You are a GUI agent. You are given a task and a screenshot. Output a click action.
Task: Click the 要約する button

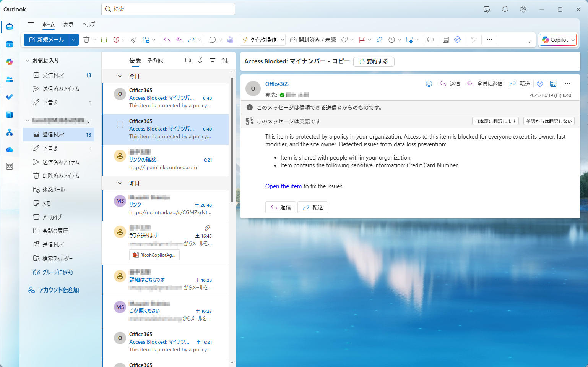coord(374,61)
